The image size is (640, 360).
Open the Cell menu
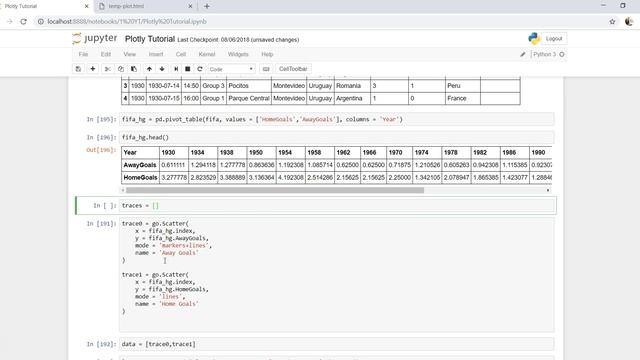(x=181, y=54)
